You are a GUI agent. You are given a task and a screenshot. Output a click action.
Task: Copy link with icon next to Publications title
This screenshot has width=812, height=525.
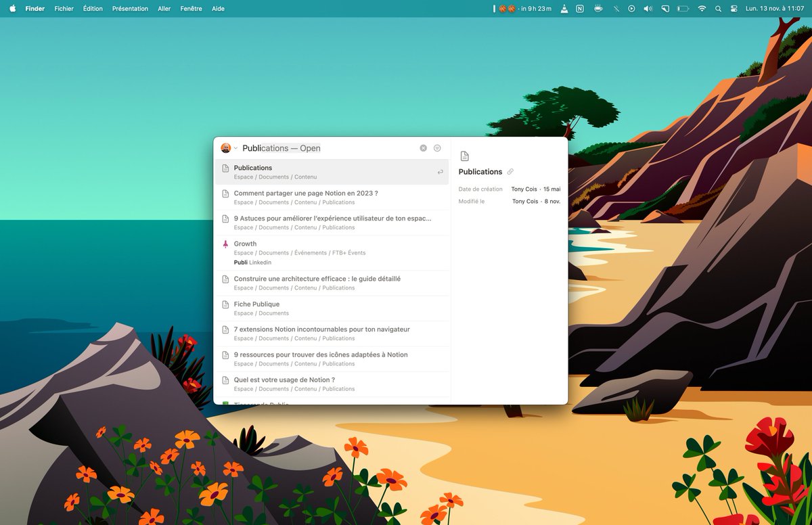coord(510,172)
